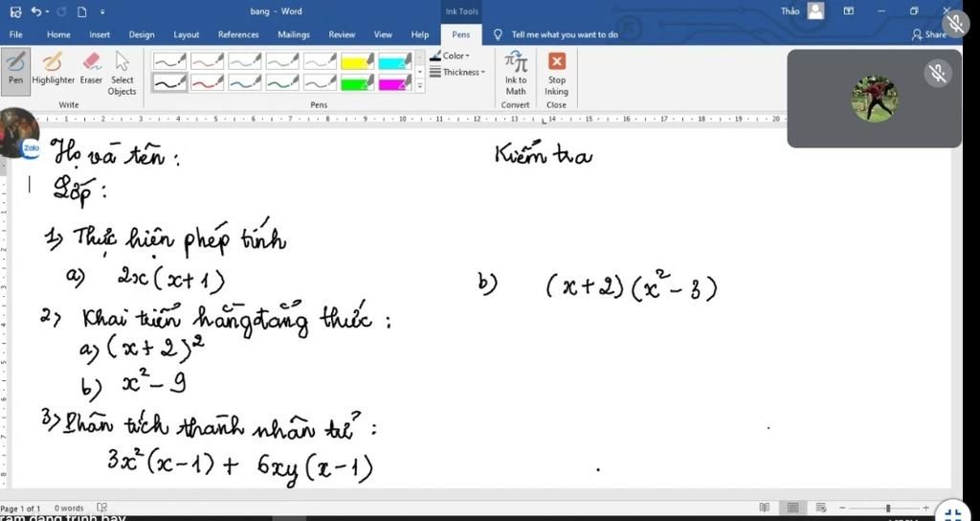Pick the thin red pen in gallery
This screenshot has width=980, height=521.
pyautogui.click(x=208, y=60)
